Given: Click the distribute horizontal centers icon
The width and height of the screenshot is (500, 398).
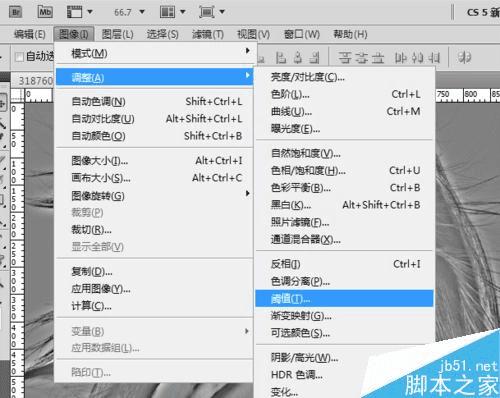Looking at the screenshot, I should (x=417, y=58).
